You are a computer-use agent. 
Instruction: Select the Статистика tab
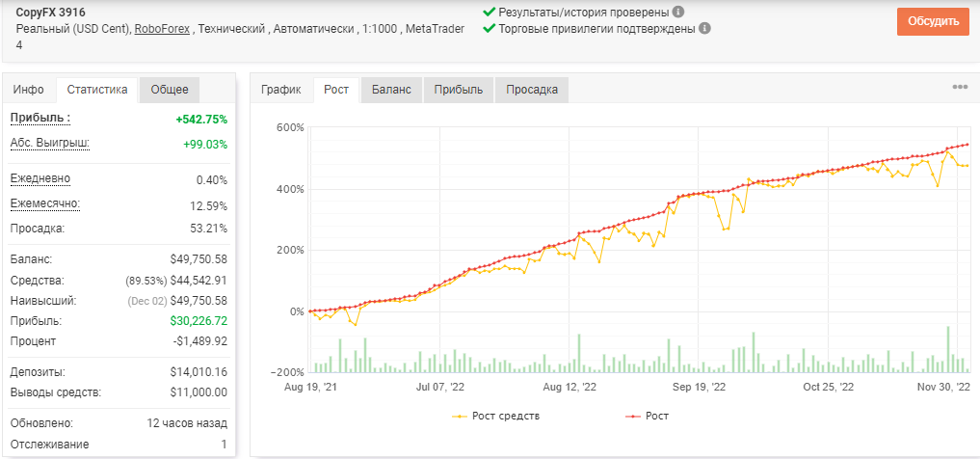coord(97,90)
